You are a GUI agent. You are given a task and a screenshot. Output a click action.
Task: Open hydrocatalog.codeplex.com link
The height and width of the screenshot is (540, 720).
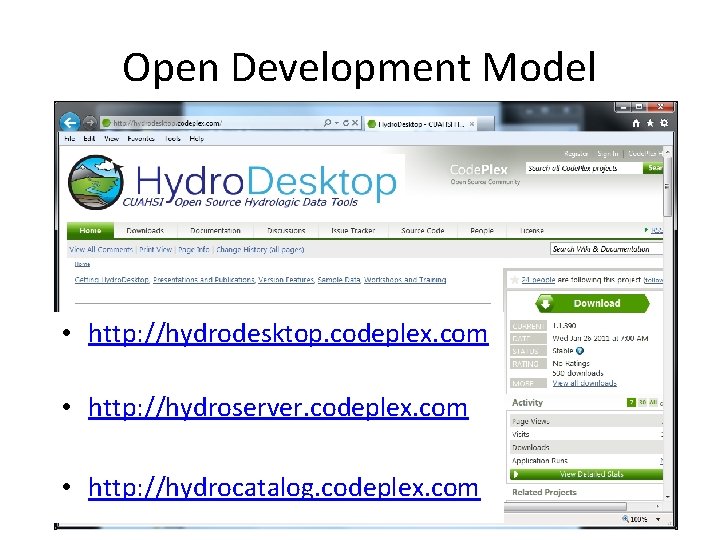[x=284, y=487]
